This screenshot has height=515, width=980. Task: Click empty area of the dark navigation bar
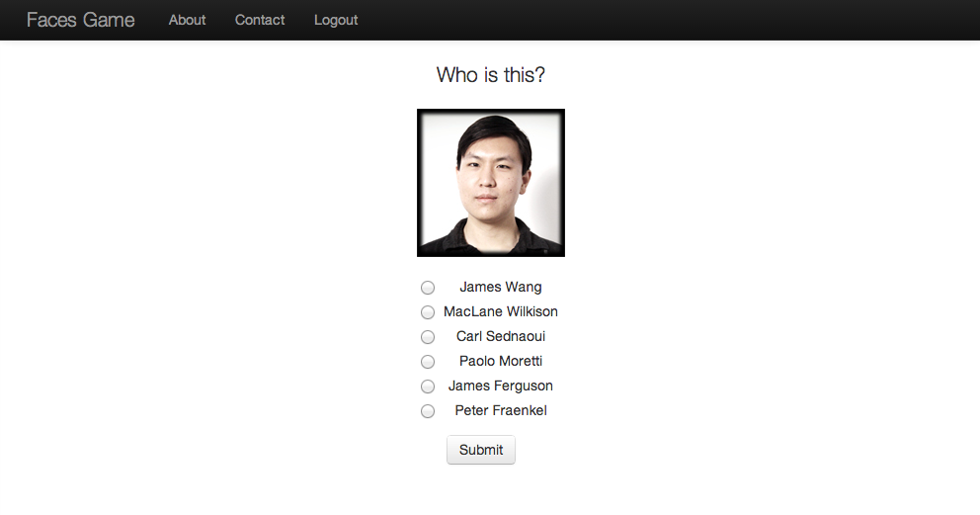tap(669, 20)
